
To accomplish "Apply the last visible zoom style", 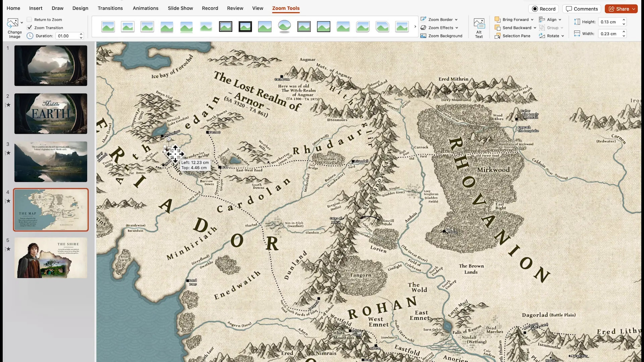I will [x=402, y=26].
